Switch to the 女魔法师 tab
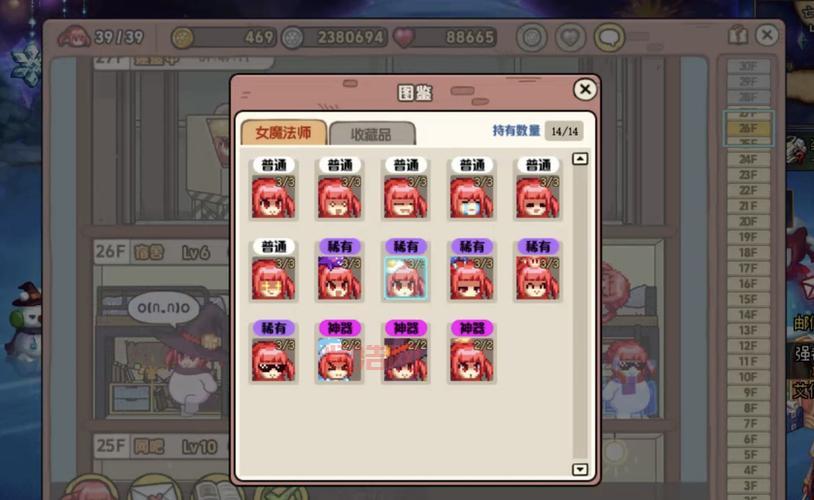Image resolution: width=814 pixels, height=500 pixels. pyautogui.click(x=283, y=132)
